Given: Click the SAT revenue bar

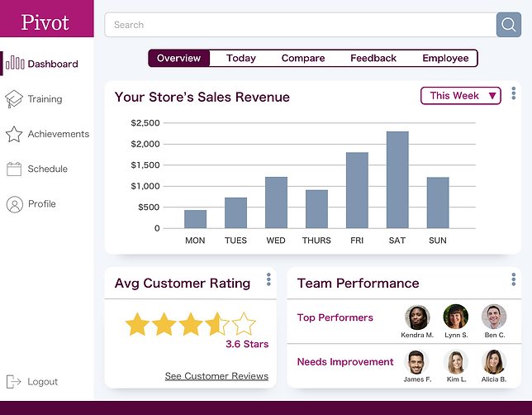Looking at the screenshot, I should tap(397, 179).
